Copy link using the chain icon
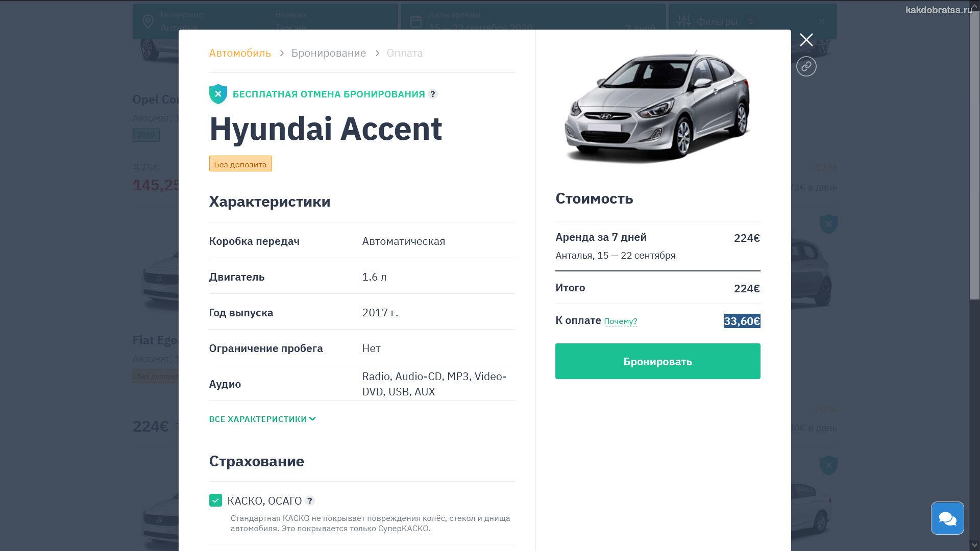 [x=806, y=66]
